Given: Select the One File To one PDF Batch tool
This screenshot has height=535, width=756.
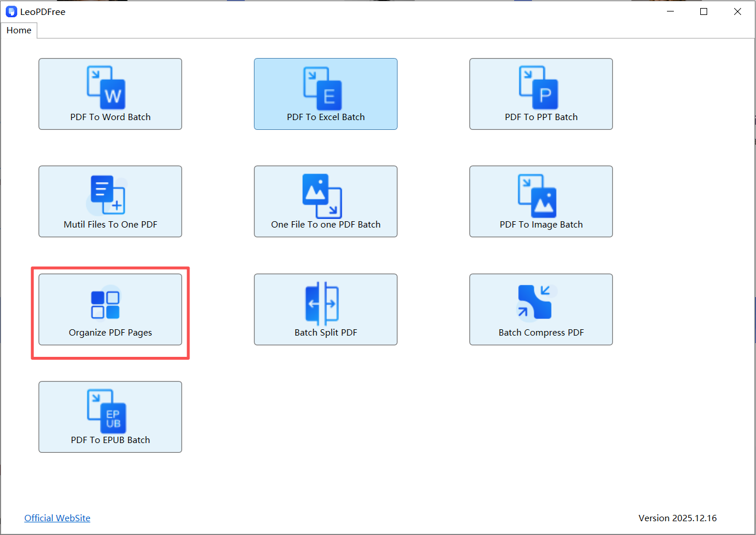Looking at the screenshot, I should click(325, 201).
